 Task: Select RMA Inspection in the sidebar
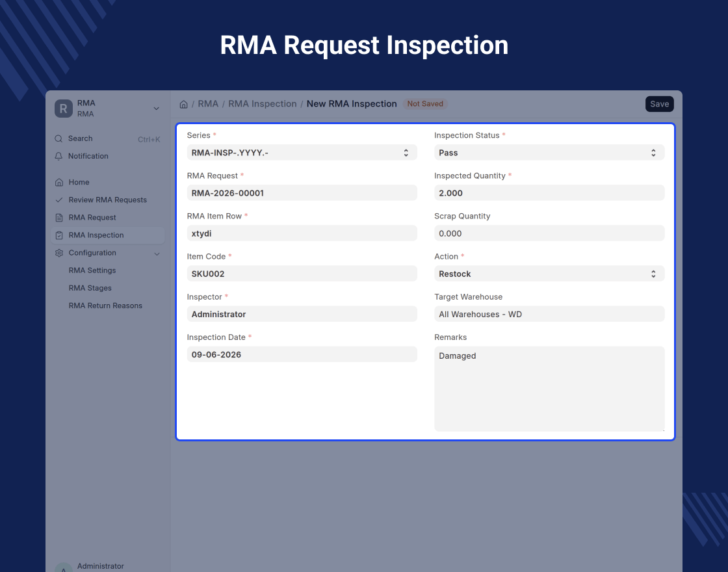(x=107, y=235)
